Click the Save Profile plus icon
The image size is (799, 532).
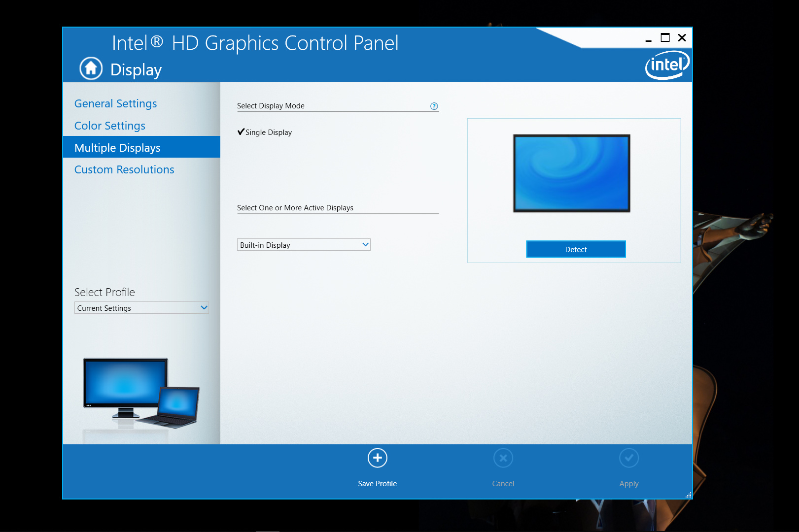pos(378,458)
